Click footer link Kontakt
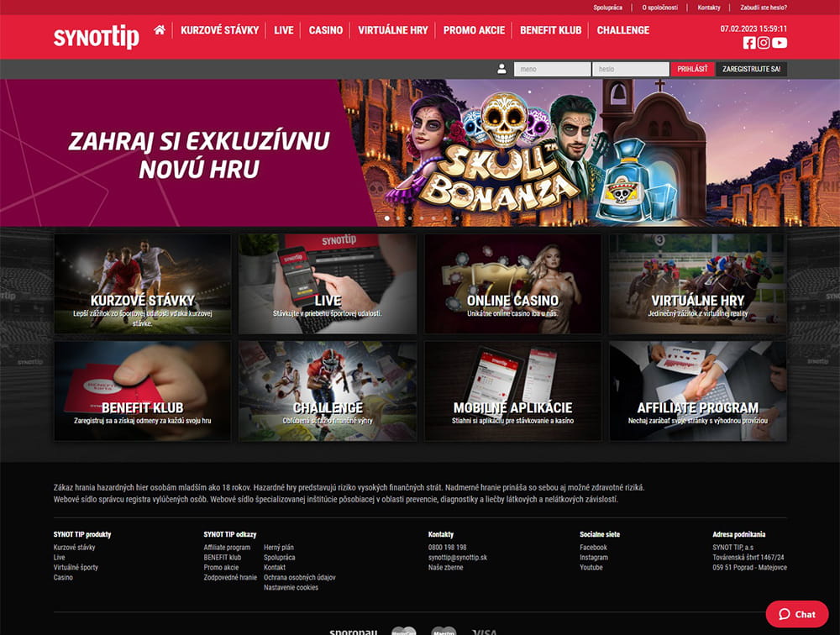 (275, 568)
